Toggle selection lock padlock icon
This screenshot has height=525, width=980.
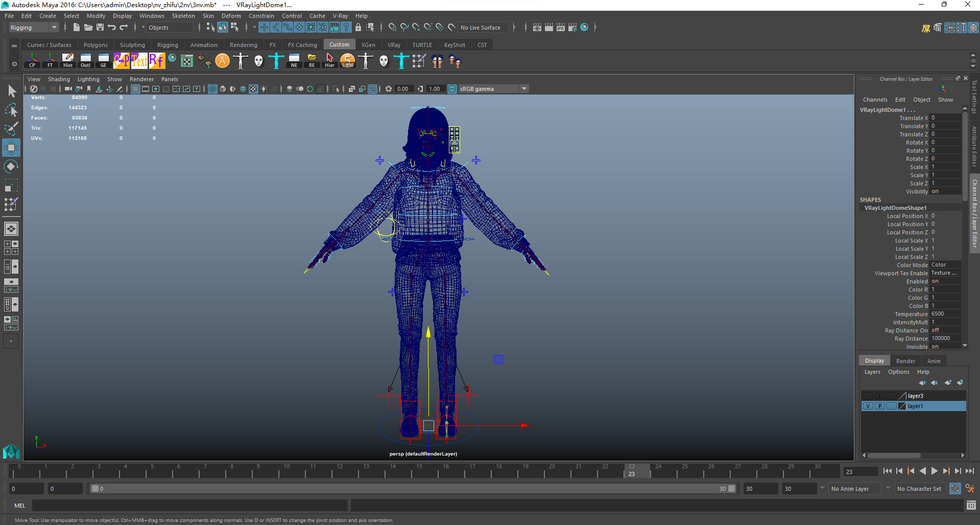[x=358, y=27]
